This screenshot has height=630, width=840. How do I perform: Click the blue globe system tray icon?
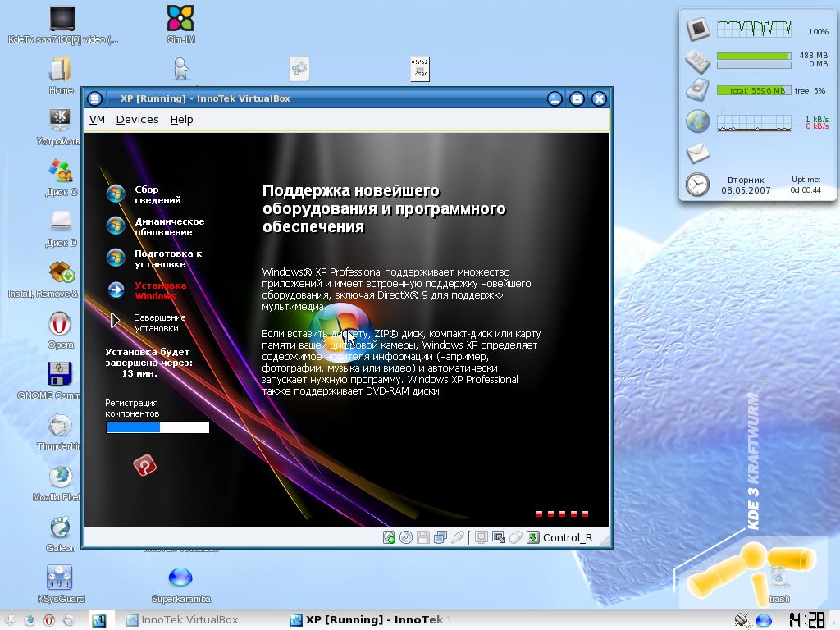tap(764, 620)
